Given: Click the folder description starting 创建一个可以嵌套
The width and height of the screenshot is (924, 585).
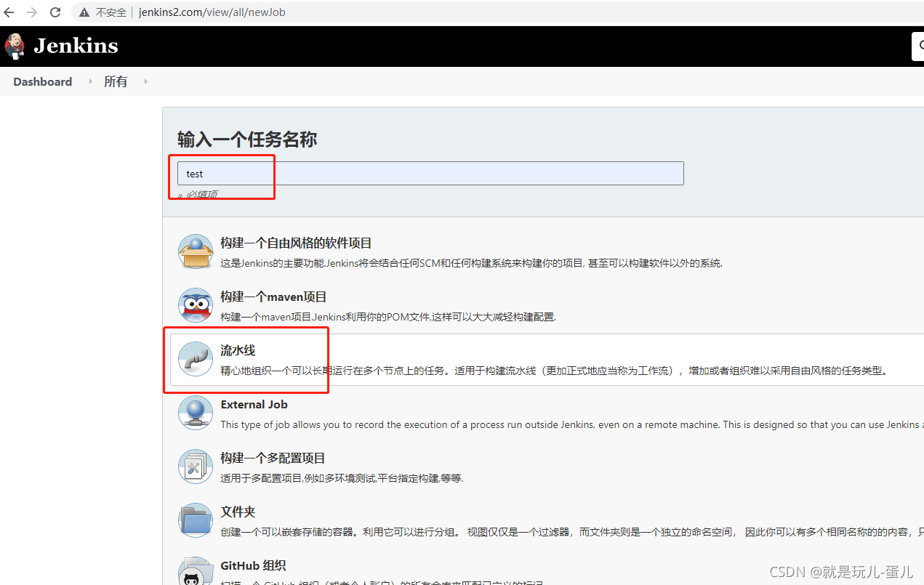Looking at the screenshot, I should [572, 532].
